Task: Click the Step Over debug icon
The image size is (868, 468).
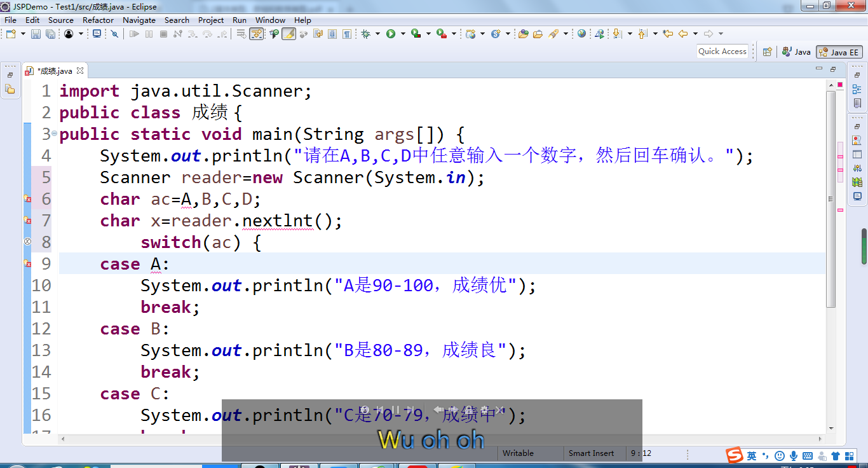Action: pos(207,34)
